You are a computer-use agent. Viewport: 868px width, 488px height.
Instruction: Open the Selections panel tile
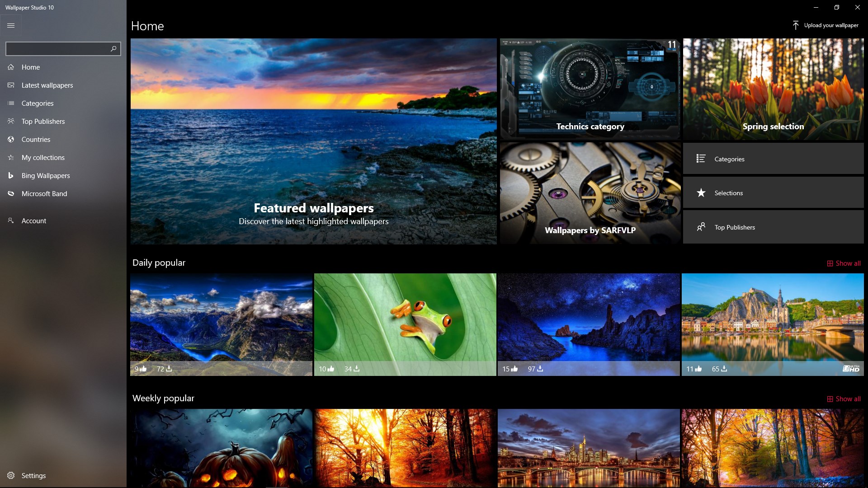point(773,192)
